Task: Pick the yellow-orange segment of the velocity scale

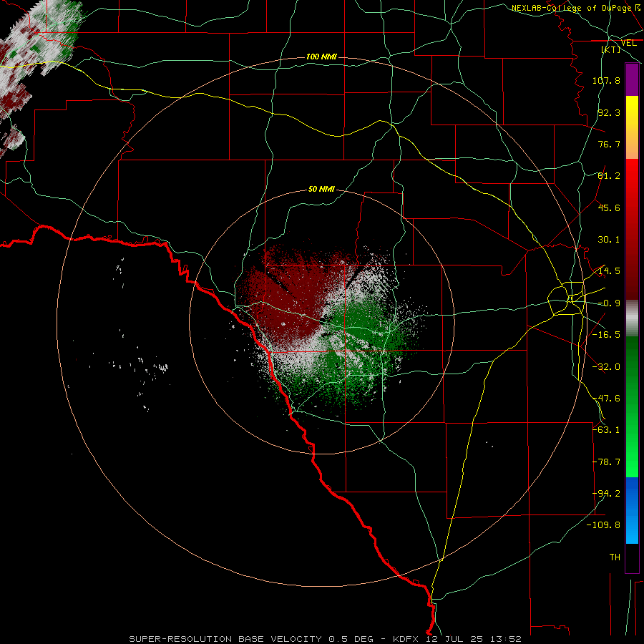Action: (632, 127)
